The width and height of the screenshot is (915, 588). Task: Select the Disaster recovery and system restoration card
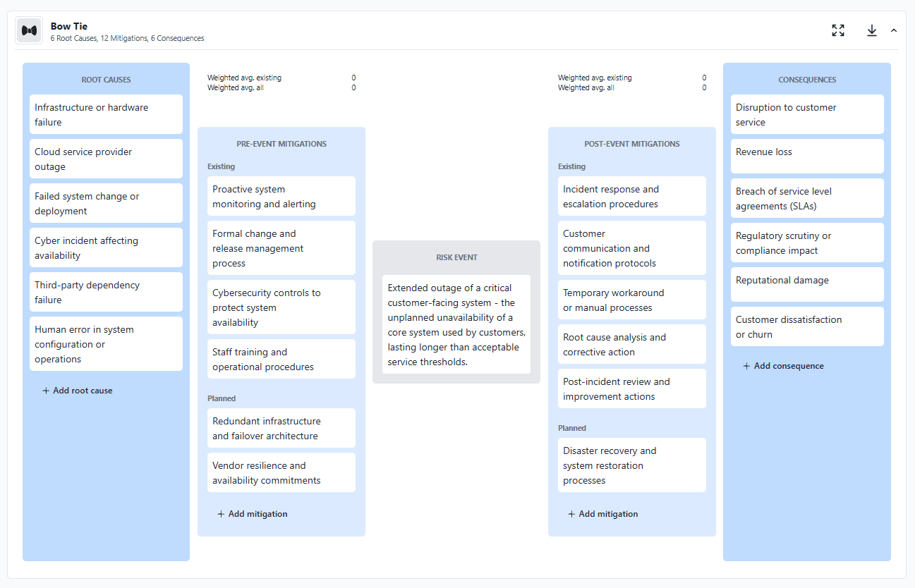coord(631,465)
